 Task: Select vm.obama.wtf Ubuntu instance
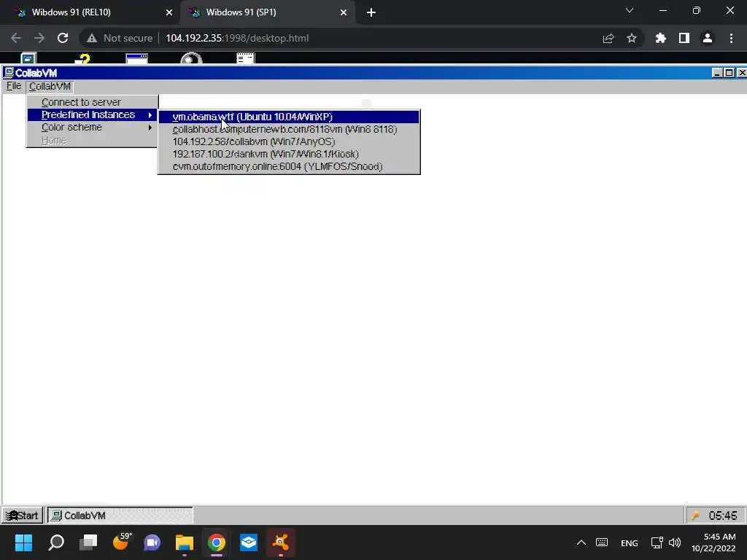coord(289,117)
